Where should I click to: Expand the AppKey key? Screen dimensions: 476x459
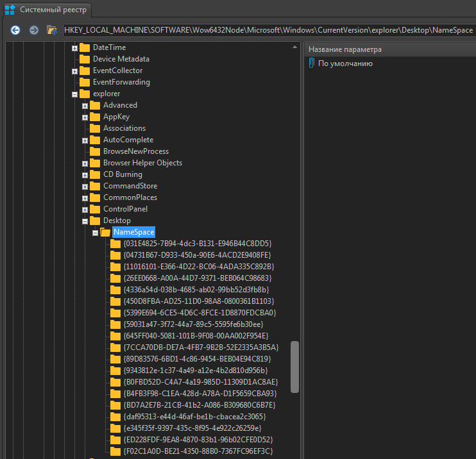click(85, 117)
